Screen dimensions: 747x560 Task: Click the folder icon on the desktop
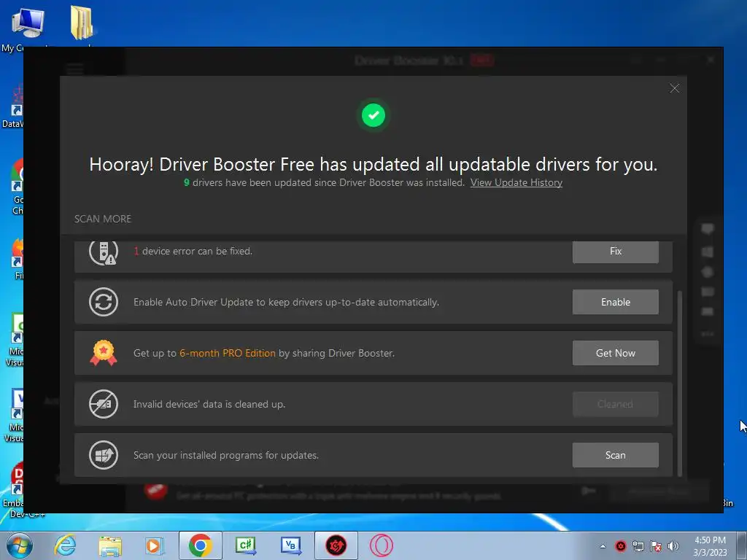(82, 23)
